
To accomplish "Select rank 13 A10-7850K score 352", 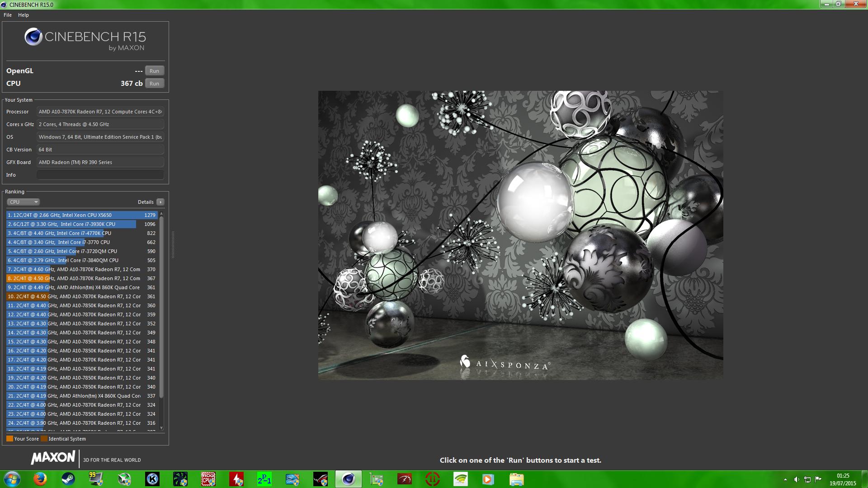I will pyautogui.click(x=82, y=324).
